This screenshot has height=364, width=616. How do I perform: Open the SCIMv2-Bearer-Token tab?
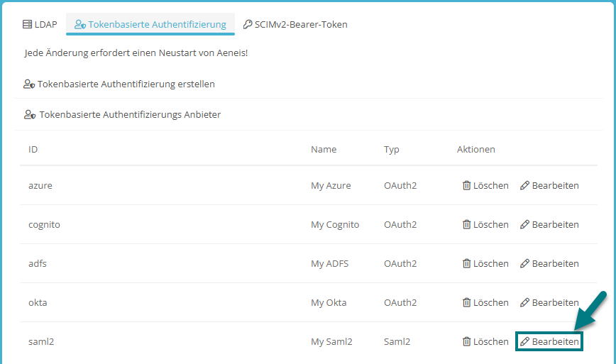pos(295,24)
